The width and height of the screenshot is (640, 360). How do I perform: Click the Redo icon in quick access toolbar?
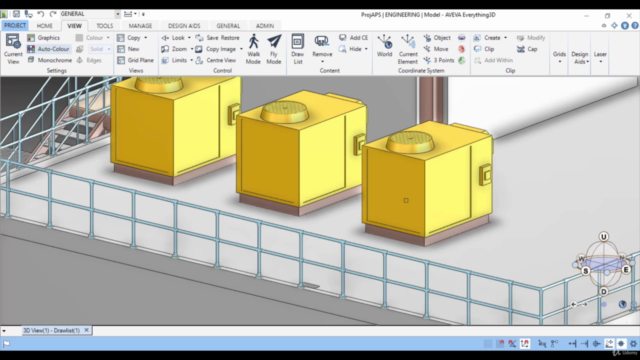53,14
